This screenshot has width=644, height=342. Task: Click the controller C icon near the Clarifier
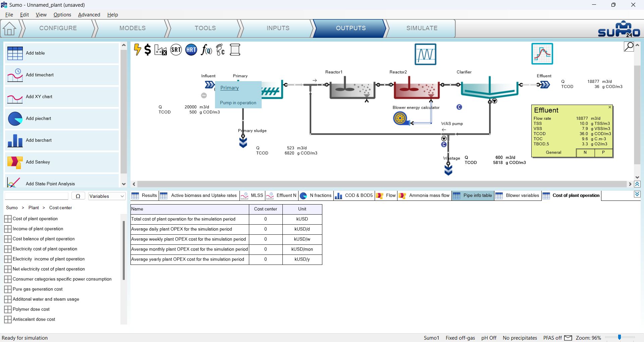tap(459, 107)
